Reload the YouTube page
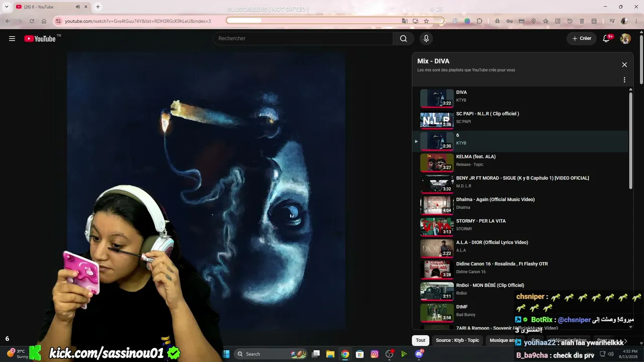The image size is (644, 362). point(32,21)
